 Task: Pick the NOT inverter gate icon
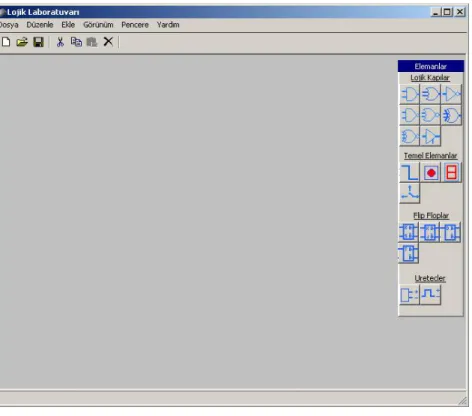pyautogui.click(x=451, y=94)
